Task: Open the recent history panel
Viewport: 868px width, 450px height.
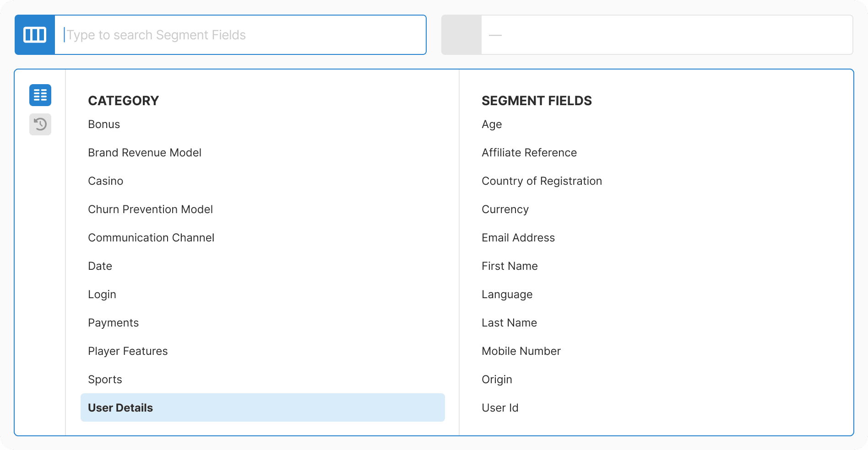Action: (40, 124)
